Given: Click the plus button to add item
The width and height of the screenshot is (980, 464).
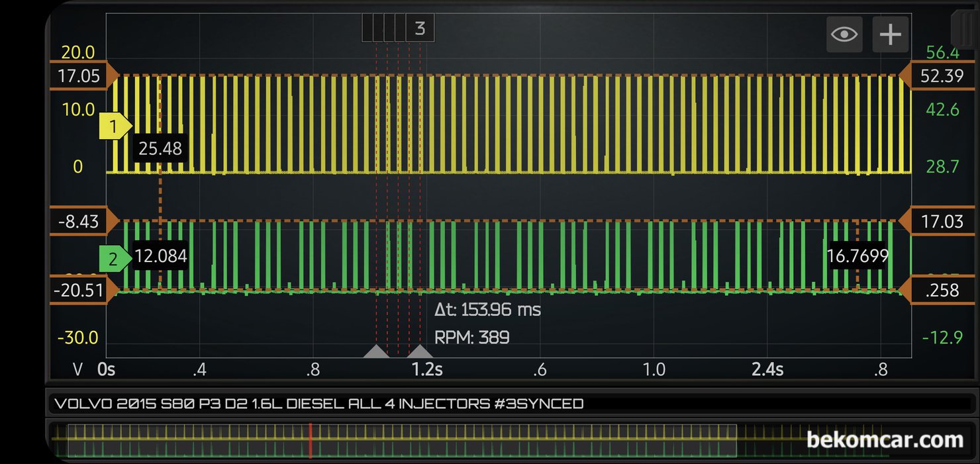Looking at the screenshot, I should point(890,34).
